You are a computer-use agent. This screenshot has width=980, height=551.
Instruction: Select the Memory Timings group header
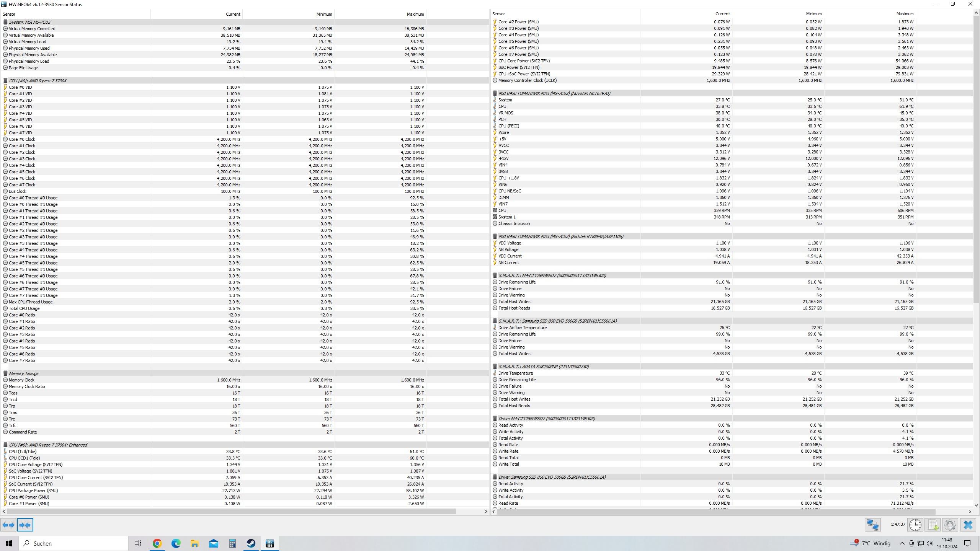tap(245, 373)
